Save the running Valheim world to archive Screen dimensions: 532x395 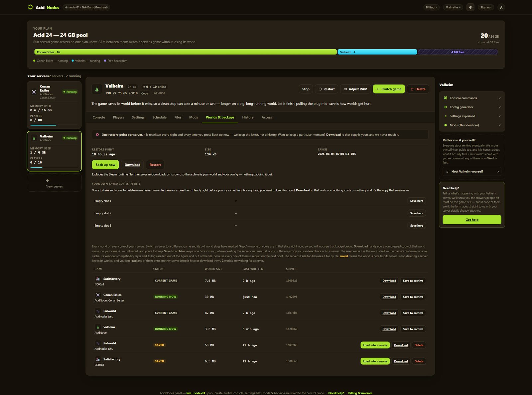(x=413, y=329)
